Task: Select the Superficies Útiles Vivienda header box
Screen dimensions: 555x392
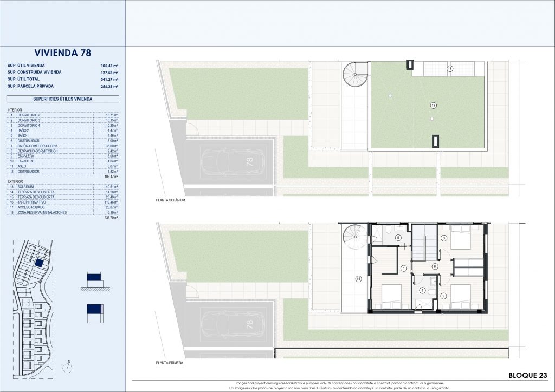Action: pyautogui.click(x=62, y=99)
